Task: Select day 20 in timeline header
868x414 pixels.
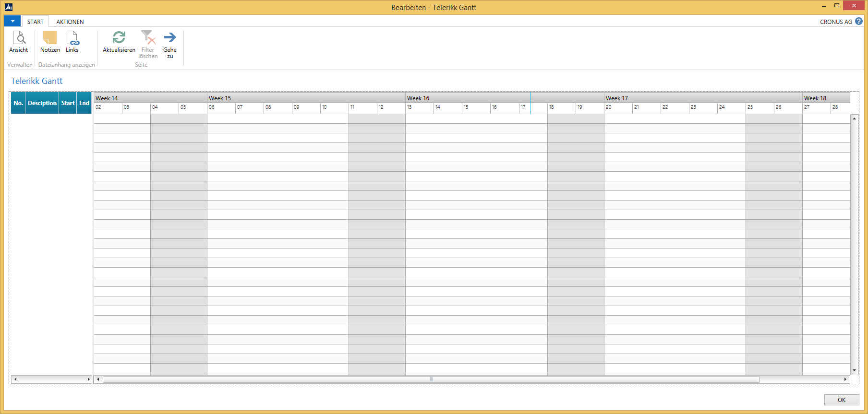Action: (618, 108)
